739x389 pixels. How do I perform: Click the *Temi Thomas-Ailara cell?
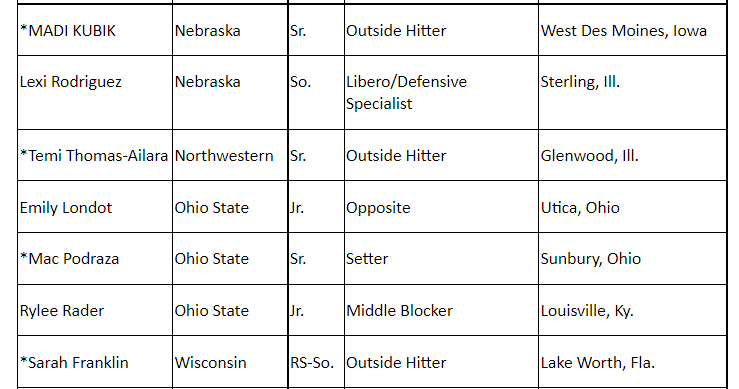[x=95, y=155]
